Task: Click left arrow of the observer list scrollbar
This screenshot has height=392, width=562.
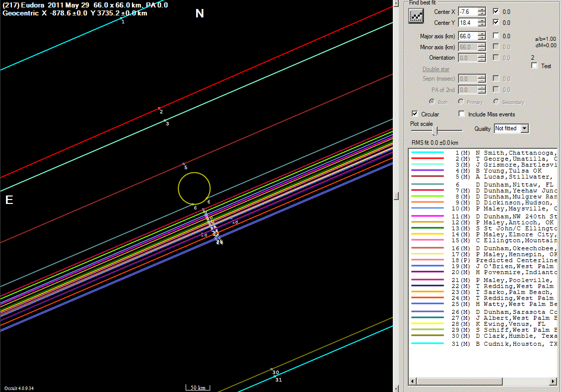Action: tap(413, 381)
